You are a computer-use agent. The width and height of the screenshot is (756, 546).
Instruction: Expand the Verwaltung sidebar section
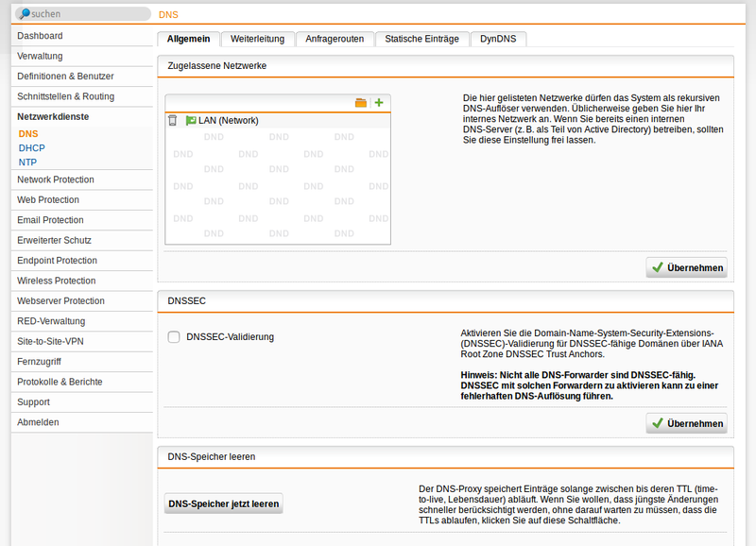(40, 56)
